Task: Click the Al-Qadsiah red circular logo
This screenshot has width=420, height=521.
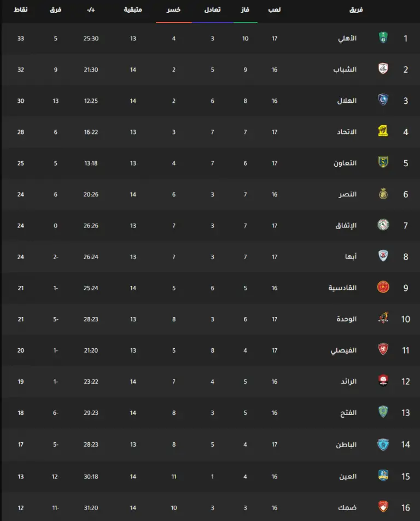Action: point(383,287)
